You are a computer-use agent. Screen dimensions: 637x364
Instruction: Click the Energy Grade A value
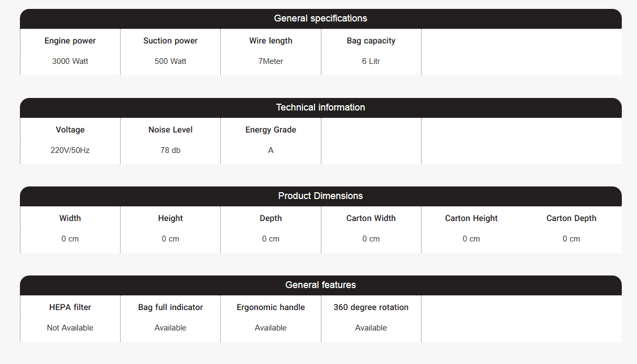coord(271,150)
